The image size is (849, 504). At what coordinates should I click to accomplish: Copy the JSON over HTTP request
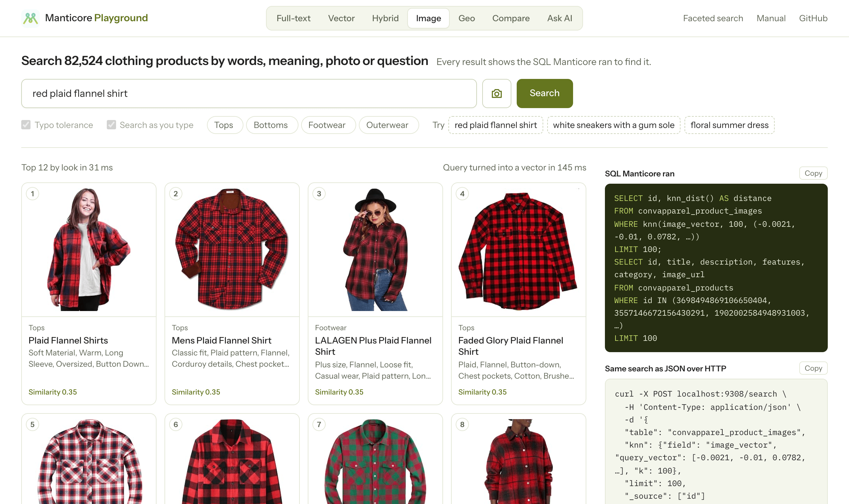(x=813, y=368)
